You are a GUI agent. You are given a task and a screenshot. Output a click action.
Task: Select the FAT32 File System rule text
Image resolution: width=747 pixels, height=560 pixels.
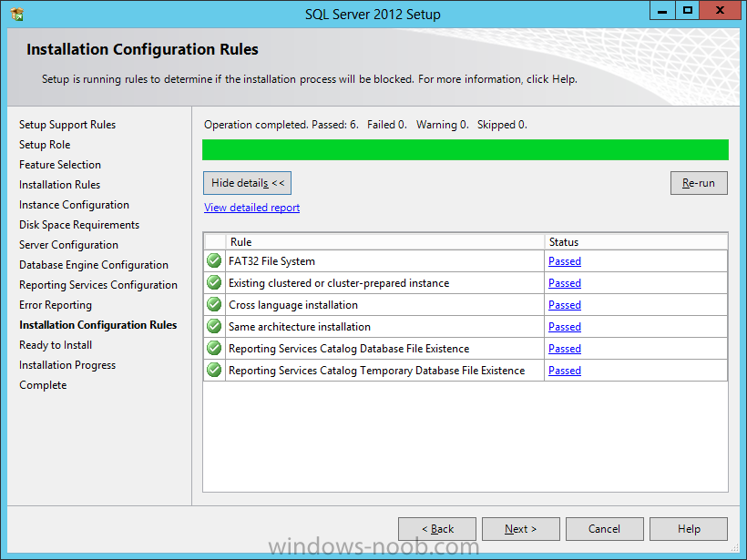point(271,261)
